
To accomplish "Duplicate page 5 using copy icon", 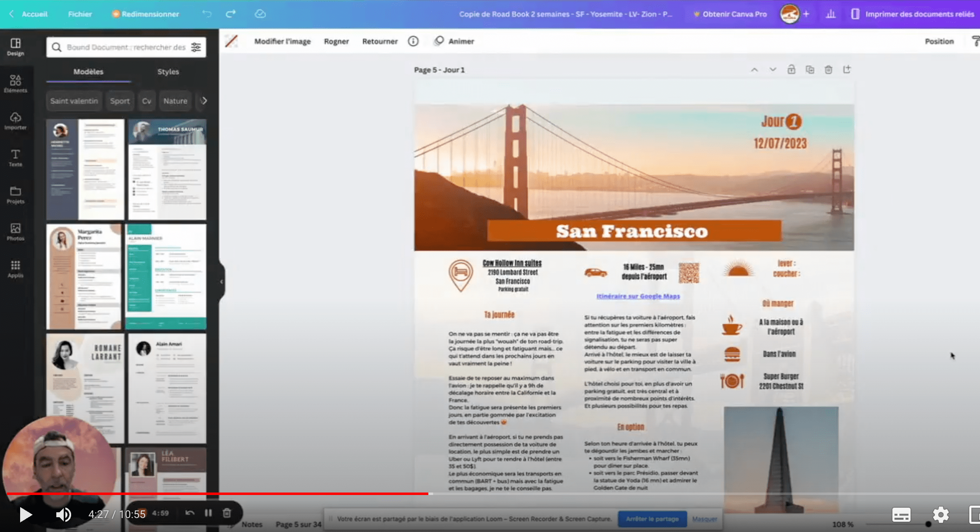I will [x=810, y=70].
